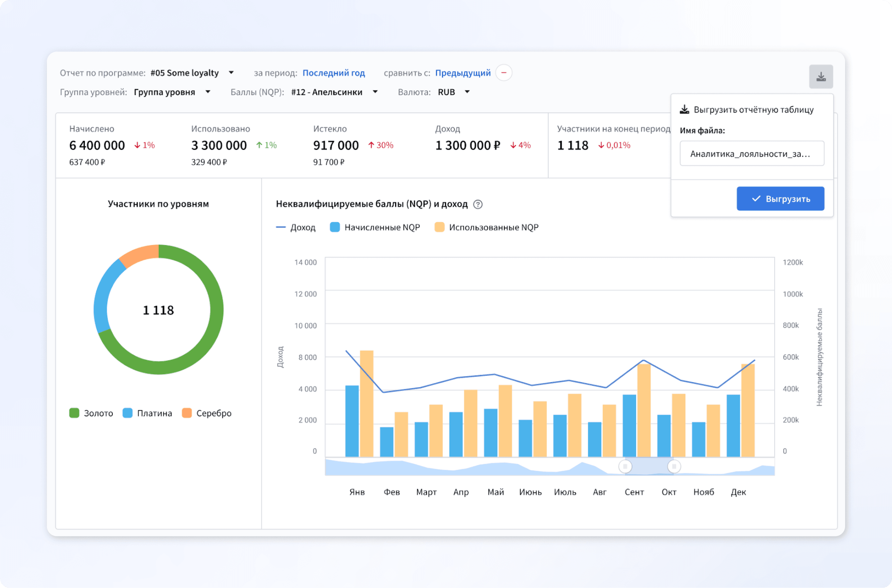Screen dimensions: 892x588
Task: Toggle 'Использованные NQP' legend series
Action: click(487, 228)
